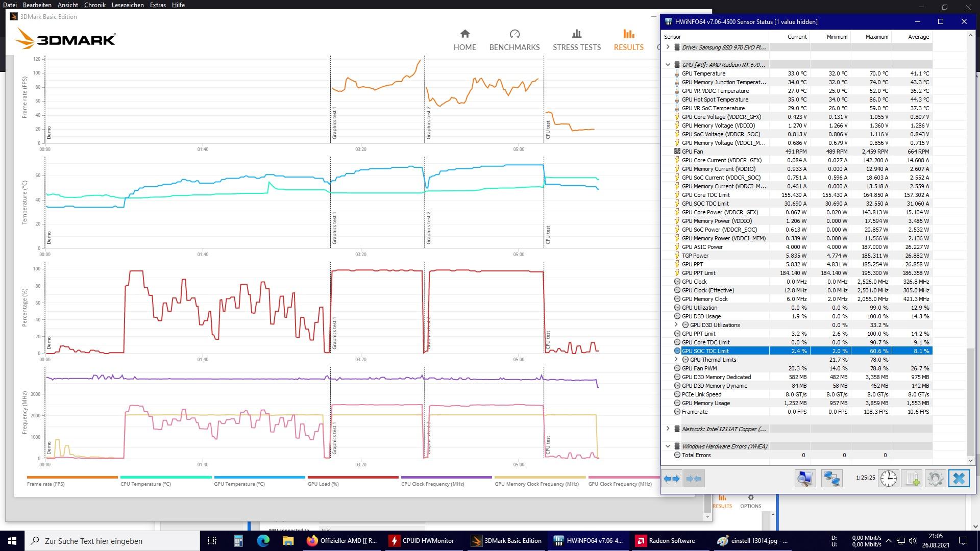
Task: Collapse Windows Hardware Errors (WHEA) section
Action: [x=668, y=446]
